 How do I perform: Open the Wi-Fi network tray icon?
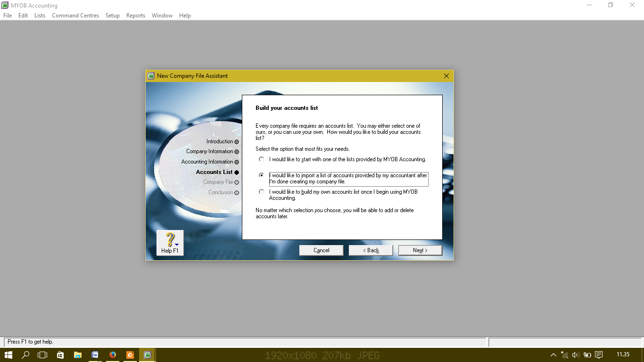coord(565,355)
